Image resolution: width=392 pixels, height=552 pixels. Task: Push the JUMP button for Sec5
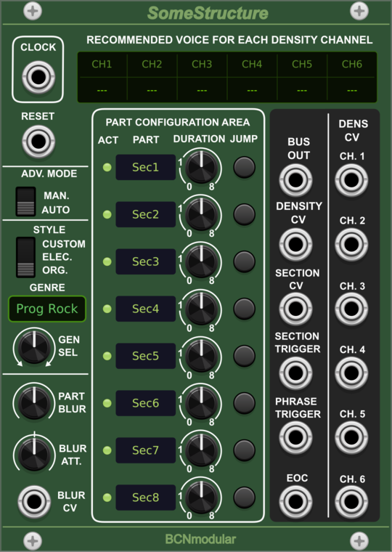(x=244, y=356)
